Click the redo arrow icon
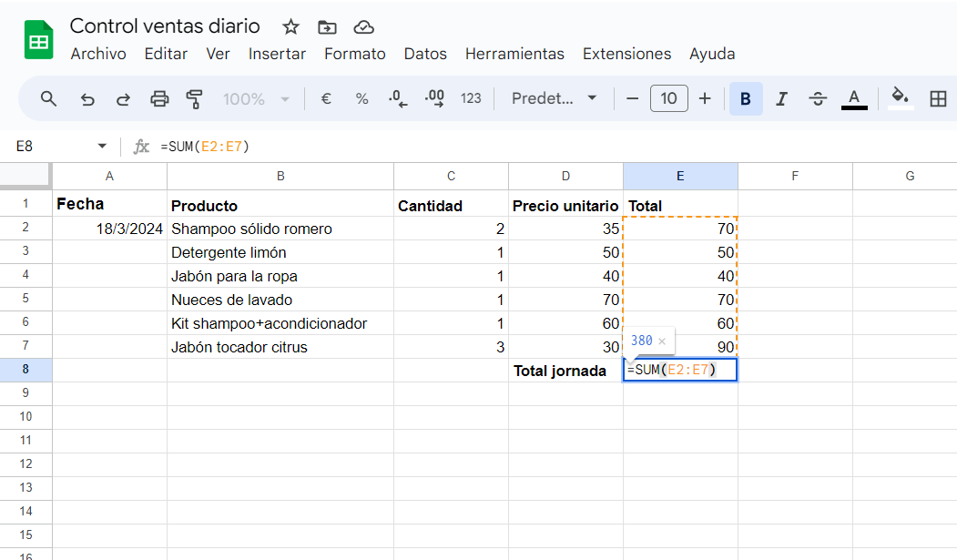 (x=123, y=99)
